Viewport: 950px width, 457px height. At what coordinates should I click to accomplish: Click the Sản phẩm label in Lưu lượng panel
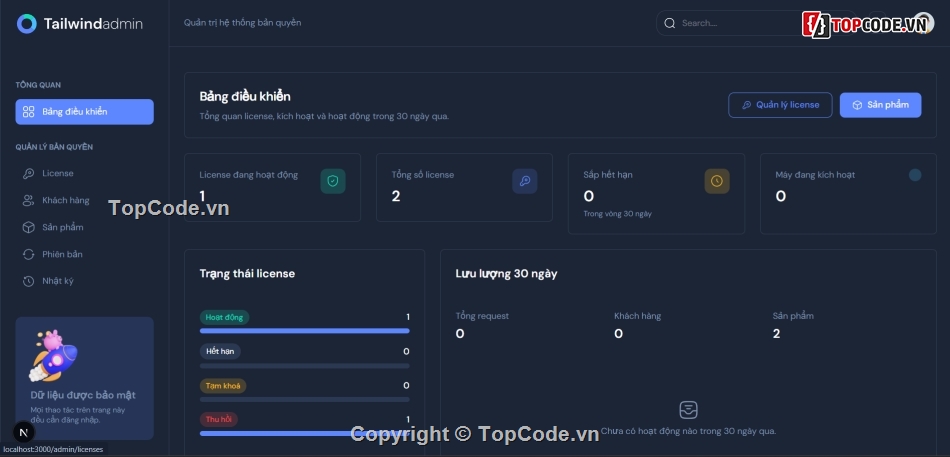point(793,316)
